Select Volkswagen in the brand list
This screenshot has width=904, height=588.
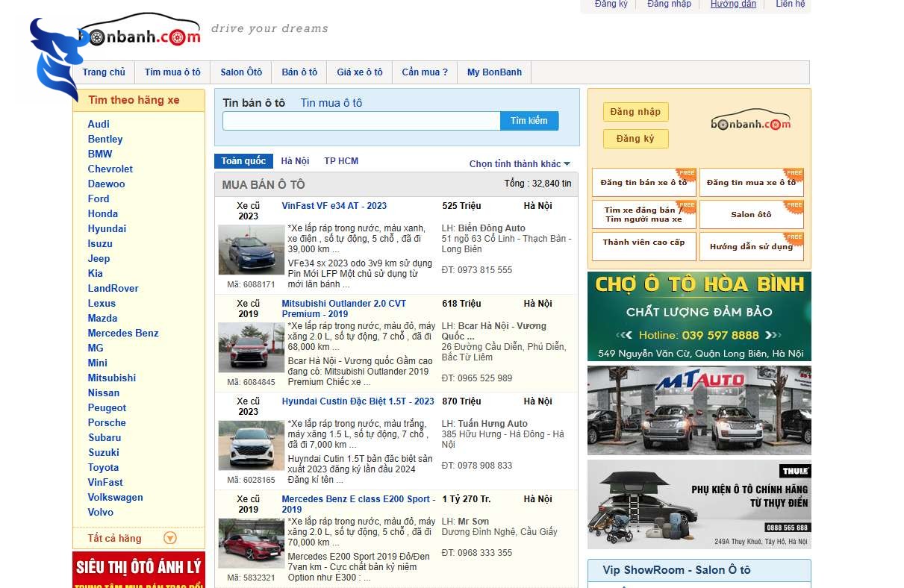tap(115, 497)
